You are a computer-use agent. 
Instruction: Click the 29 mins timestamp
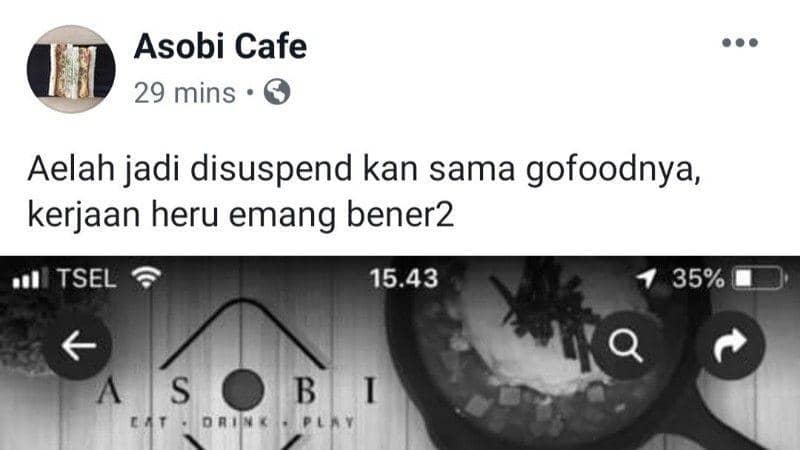[185, 93]
